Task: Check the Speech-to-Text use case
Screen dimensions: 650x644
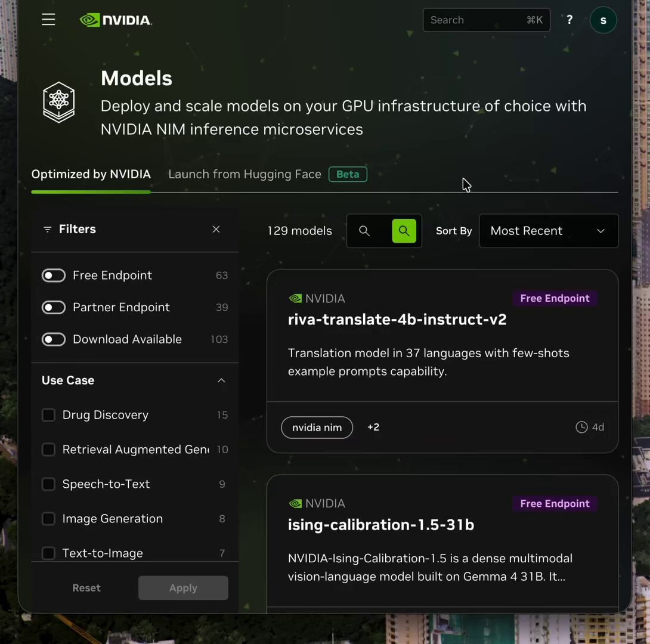Action: [48, 484]
